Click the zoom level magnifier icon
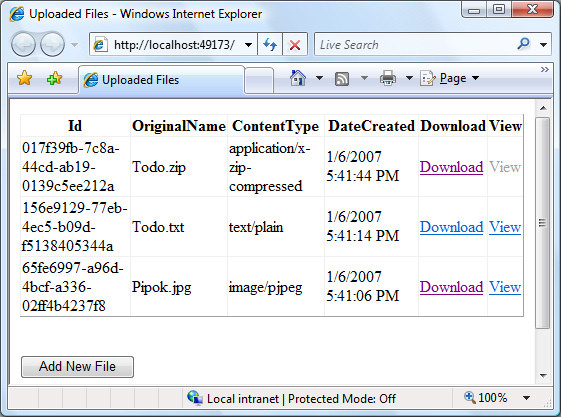Viewport: 561px width, 417px height. click(x=469, y=397)
